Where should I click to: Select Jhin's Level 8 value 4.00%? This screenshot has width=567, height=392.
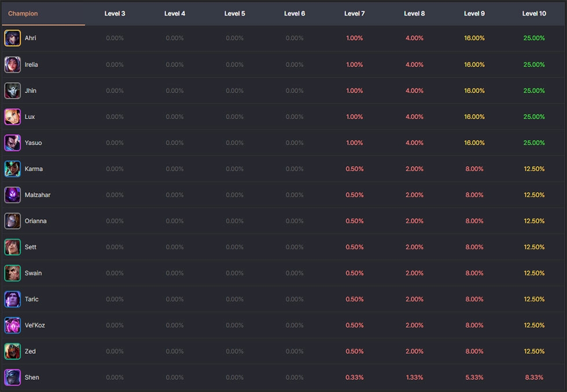pyautogui.click(x=414, y=91)
